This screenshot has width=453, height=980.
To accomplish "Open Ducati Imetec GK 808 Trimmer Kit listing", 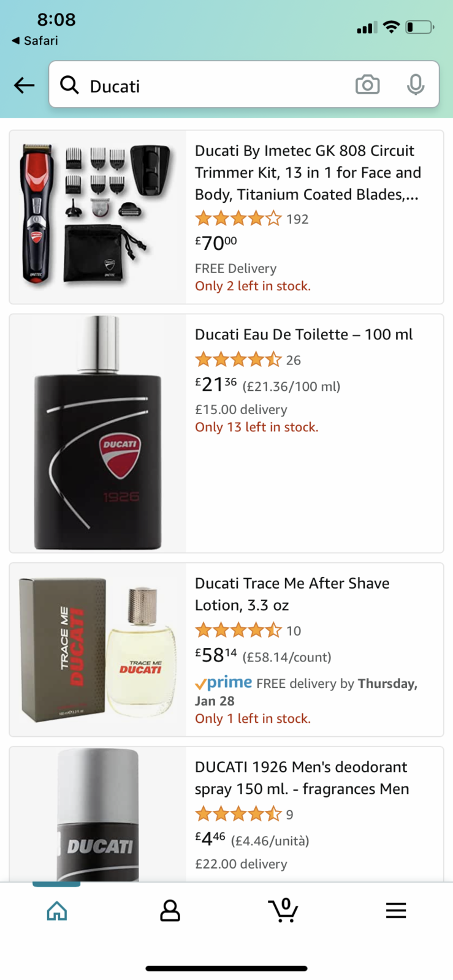I will [307, 172].
